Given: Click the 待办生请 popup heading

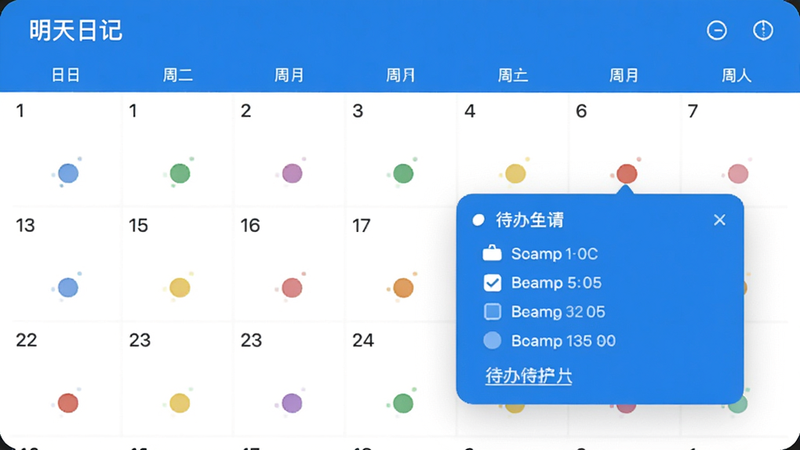Looking at the screenshot, I should click(530, 220).
